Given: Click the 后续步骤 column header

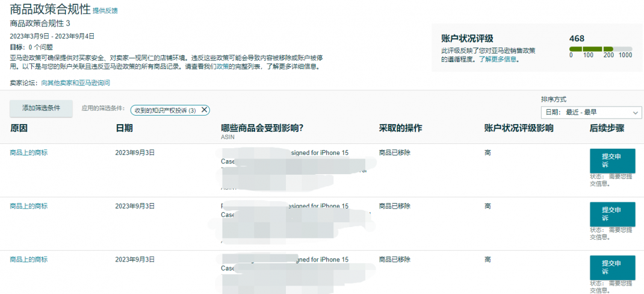Looking at the screenshot, I should [607, 128].
